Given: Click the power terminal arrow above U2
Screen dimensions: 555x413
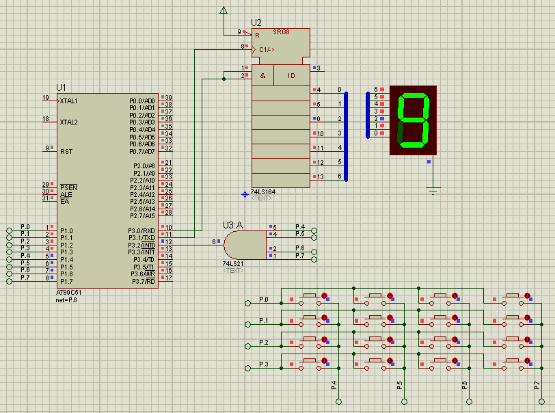Looking at the screenshot, I should pos(223,10).
